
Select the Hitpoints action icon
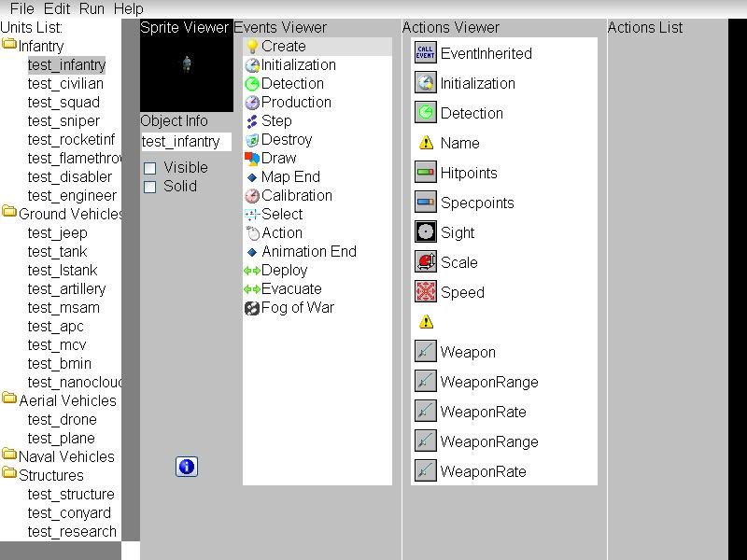click(425, 173)
